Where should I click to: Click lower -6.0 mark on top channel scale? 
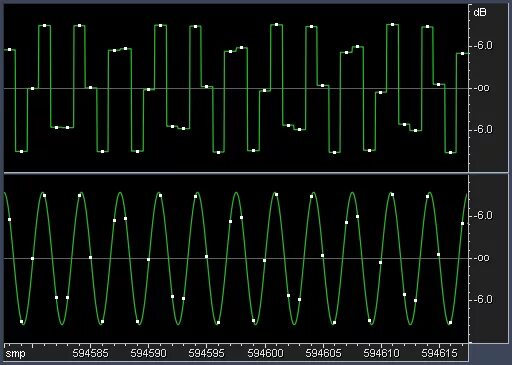tap(483, 129)
